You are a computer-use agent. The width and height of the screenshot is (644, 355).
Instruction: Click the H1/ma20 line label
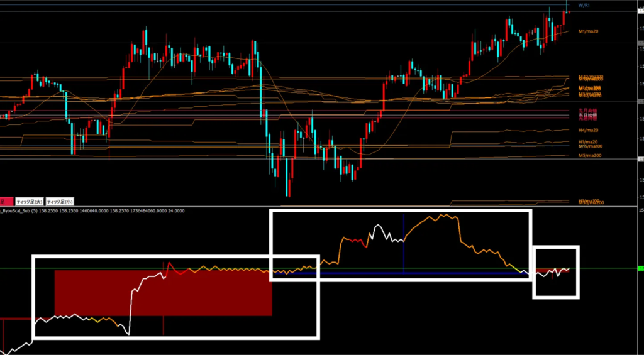click(587, 142)
